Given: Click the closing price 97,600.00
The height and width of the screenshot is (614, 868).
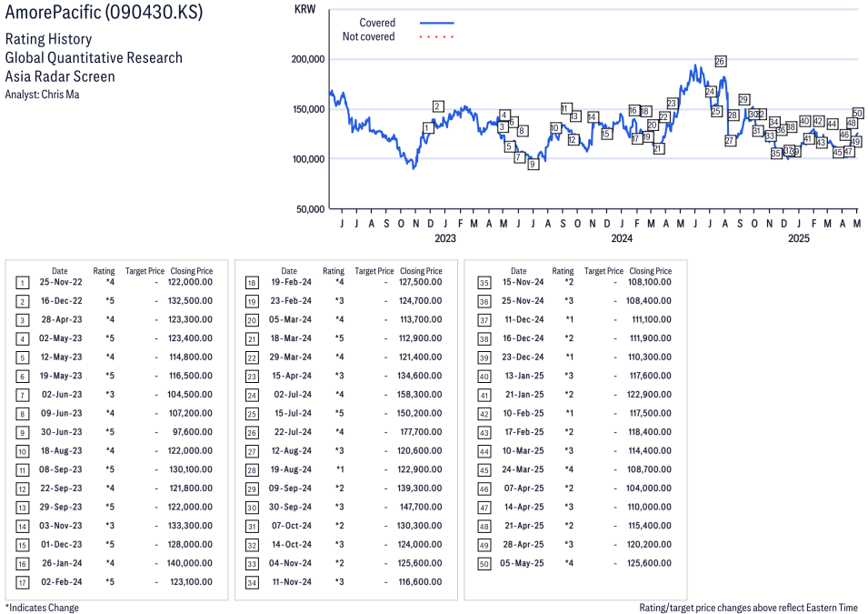Looking at the screenshot, I should tap(193, 432).
